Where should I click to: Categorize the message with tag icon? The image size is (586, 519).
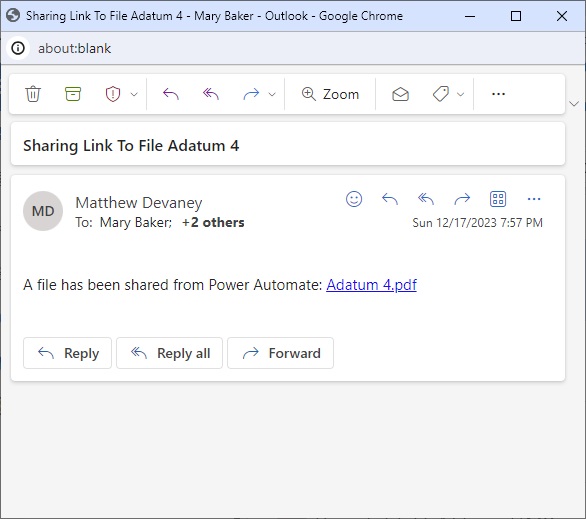[x=441, y=94]
